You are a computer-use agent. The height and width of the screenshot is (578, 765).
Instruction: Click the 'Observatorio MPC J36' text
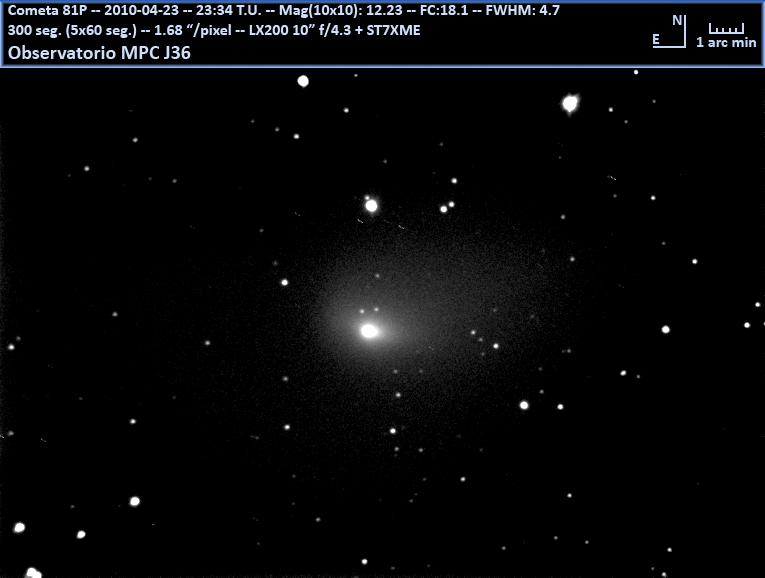tap(99, 53)
